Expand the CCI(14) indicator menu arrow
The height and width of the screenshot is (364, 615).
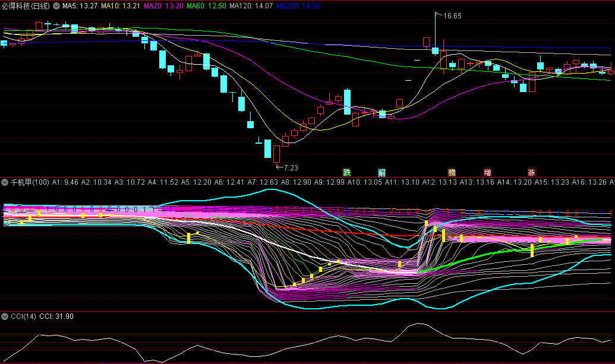5,316
